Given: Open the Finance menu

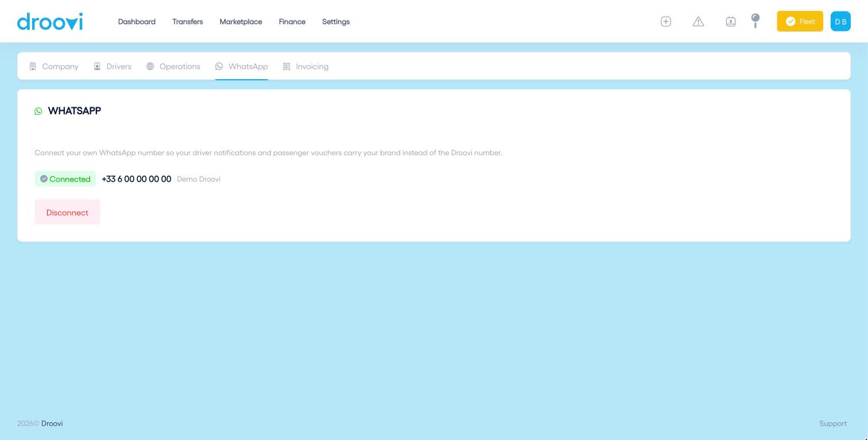Looking at the screenshot, I should (292, 22).
